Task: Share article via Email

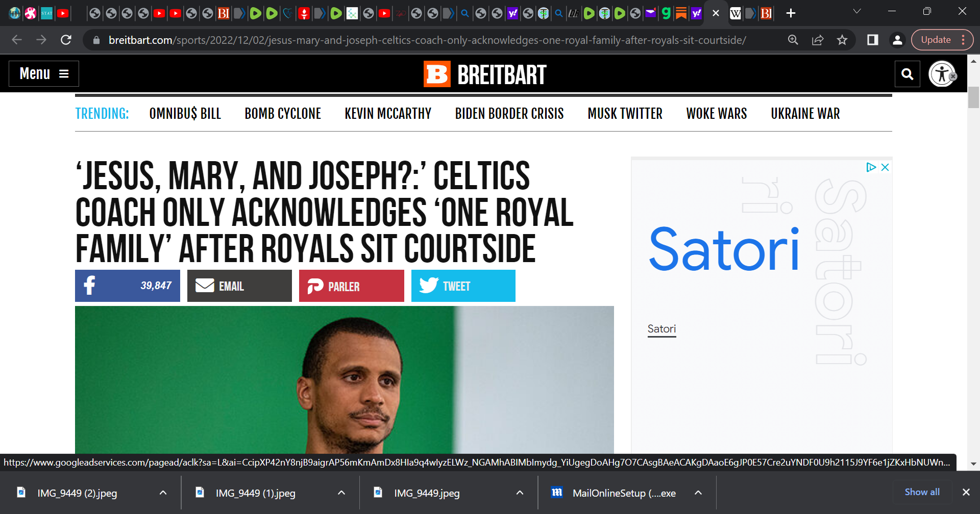Action: (x=239, y=286)
